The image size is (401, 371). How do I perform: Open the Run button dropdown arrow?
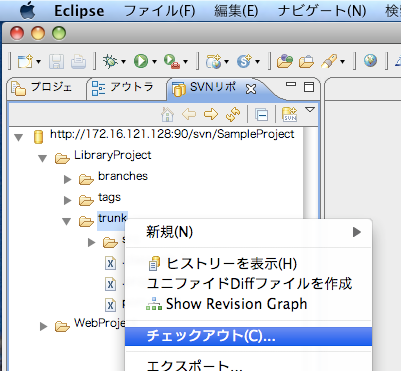154,62
